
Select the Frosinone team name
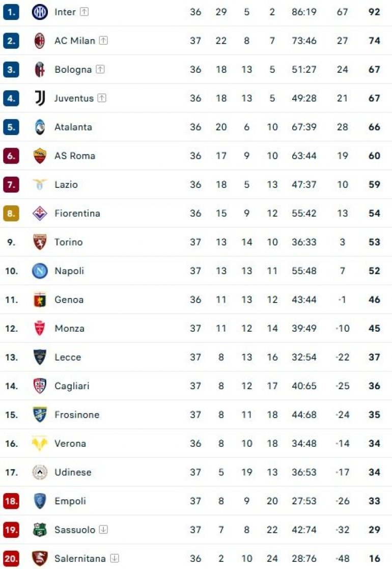point(77,415)
